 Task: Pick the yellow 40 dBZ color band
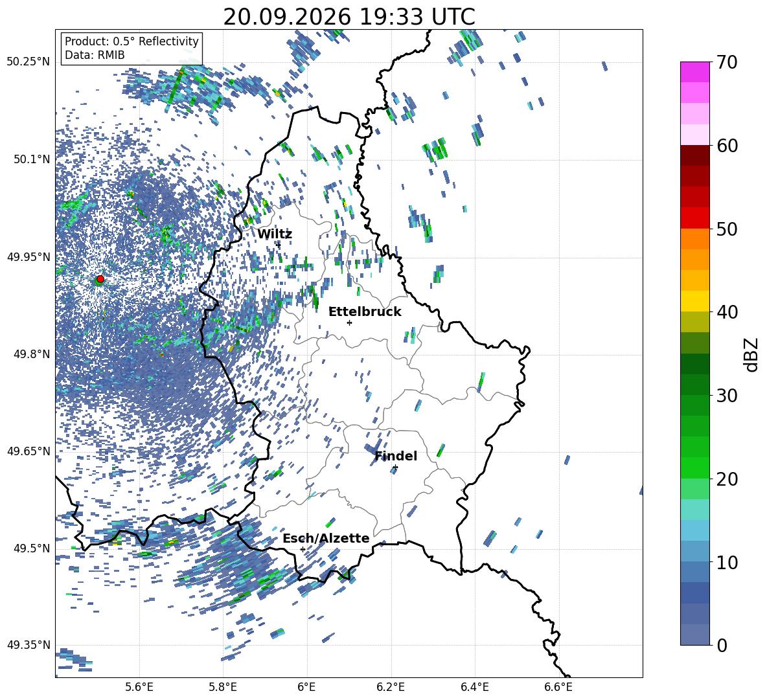[694, 301]
